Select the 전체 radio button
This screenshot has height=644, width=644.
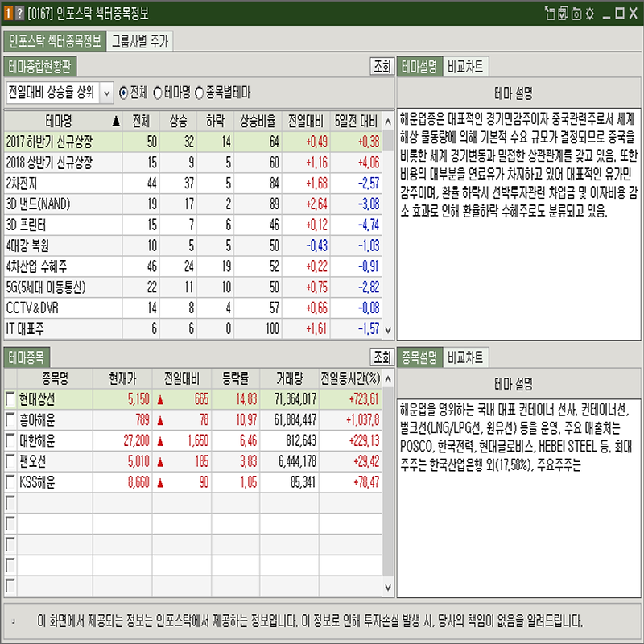pos(123,93)
